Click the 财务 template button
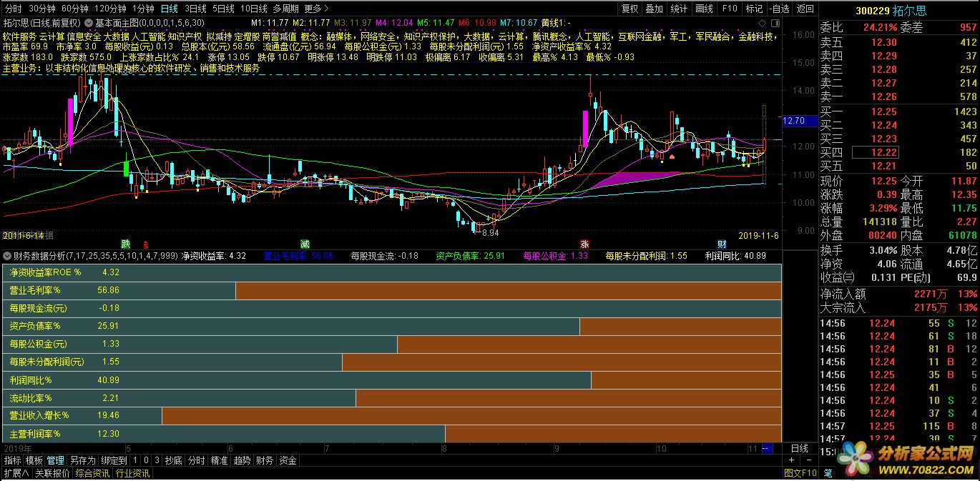The image size is (980, 481). (x=265, y=460)
